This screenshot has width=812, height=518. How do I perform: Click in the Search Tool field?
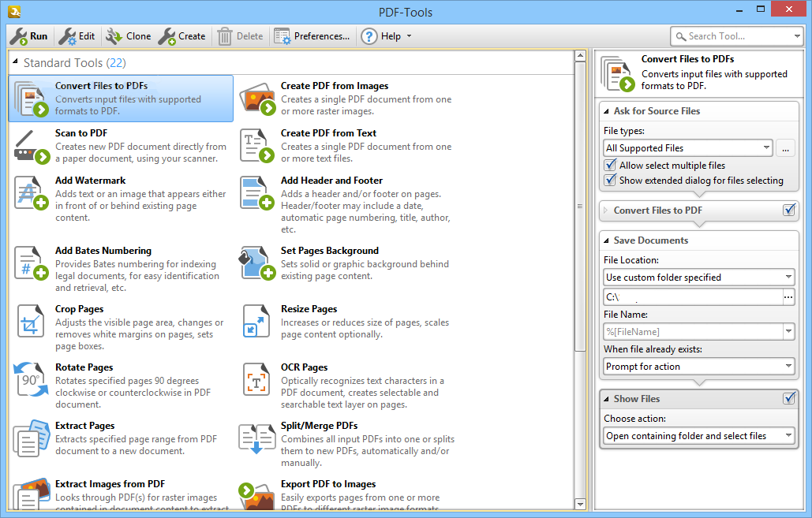point(730,35)
